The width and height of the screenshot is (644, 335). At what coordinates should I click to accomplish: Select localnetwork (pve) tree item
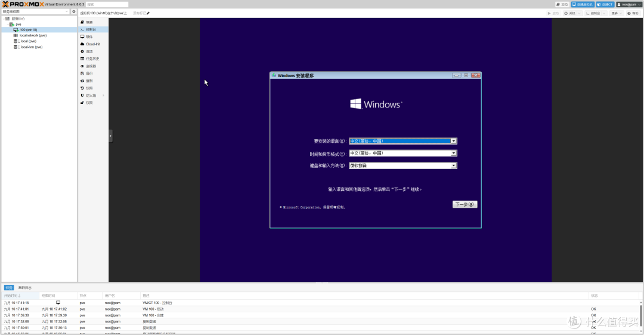point(33,35)
